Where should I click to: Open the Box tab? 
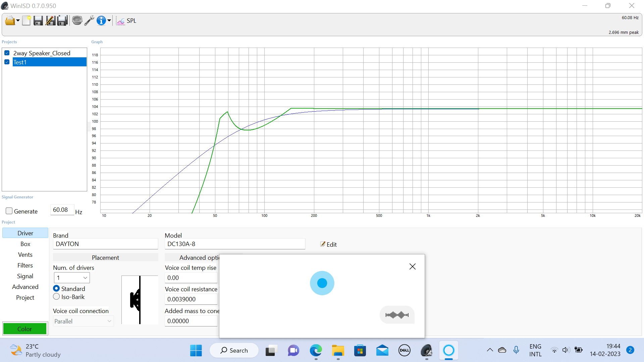click(x=25, y=244)
